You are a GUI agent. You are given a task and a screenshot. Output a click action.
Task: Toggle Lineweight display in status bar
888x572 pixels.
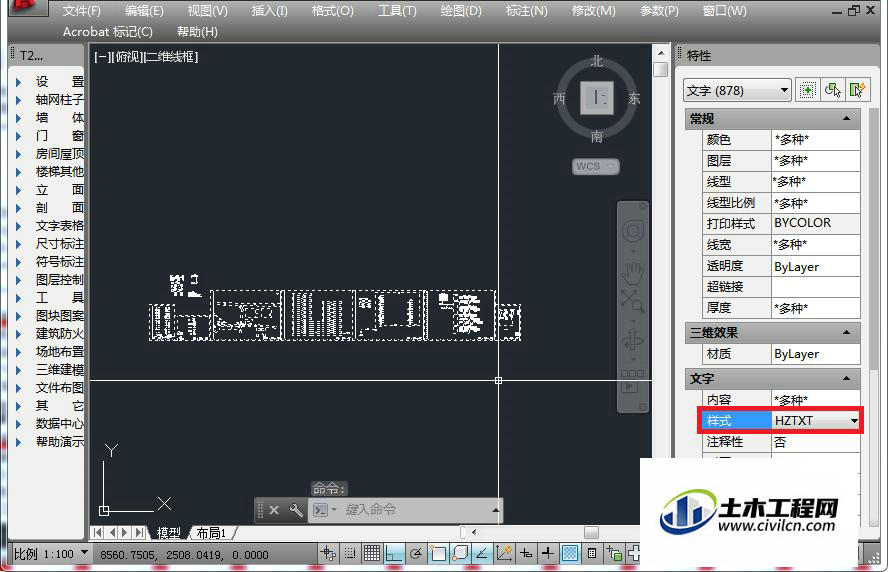[548, 553]
